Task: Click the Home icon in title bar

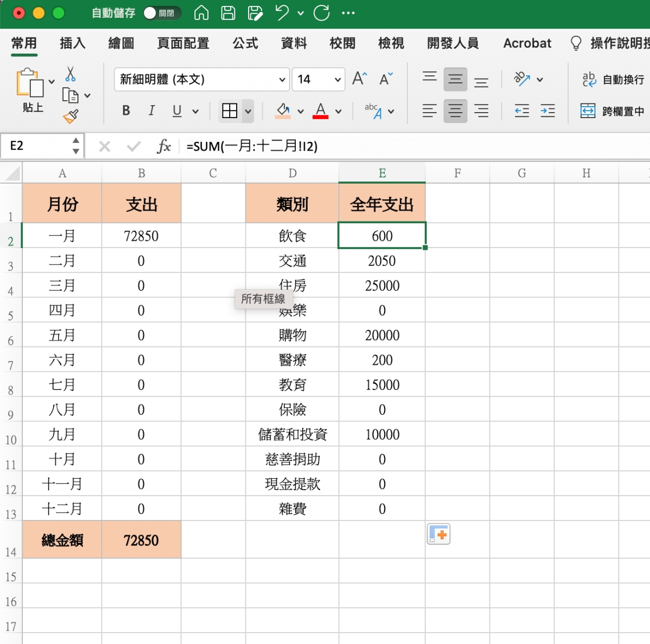Action: coord(201,13)
